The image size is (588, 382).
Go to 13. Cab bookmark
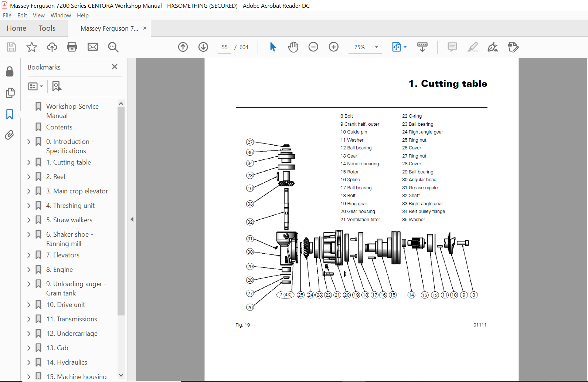[x=57, y=348]
